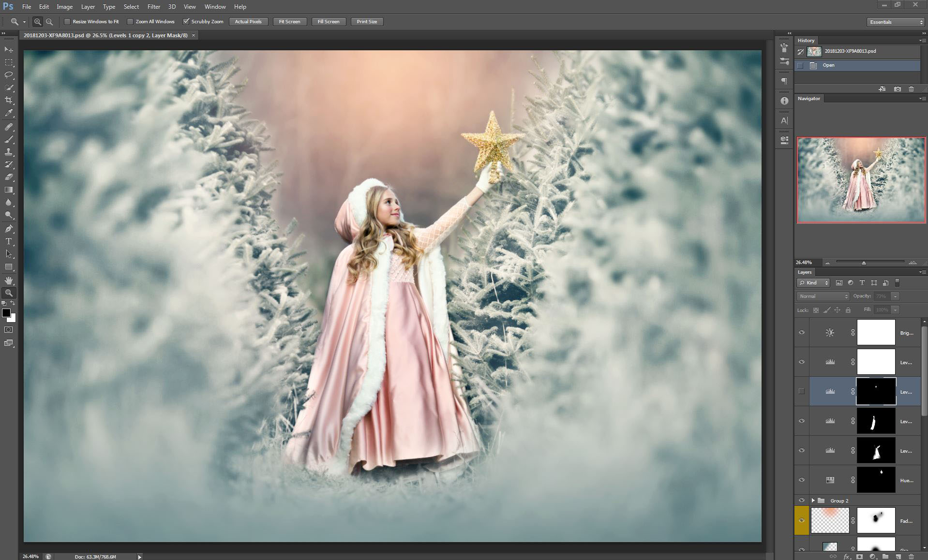This screenshot has height=560, width=928.
Task: Open the Essentials workspace dropdown
Action: (896, 22)
